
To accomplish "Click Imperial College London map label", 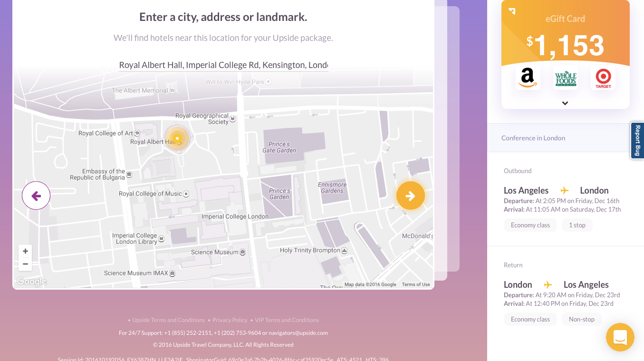I will pos(235,216).
